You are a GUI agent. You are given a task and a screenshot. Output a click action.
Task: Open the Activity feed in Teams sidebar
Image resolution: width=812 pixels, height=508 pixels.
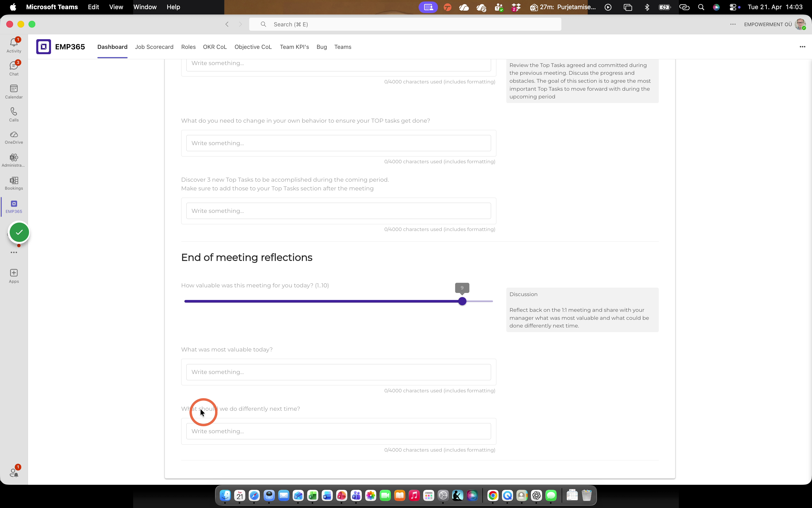click(x=14, y=45)
